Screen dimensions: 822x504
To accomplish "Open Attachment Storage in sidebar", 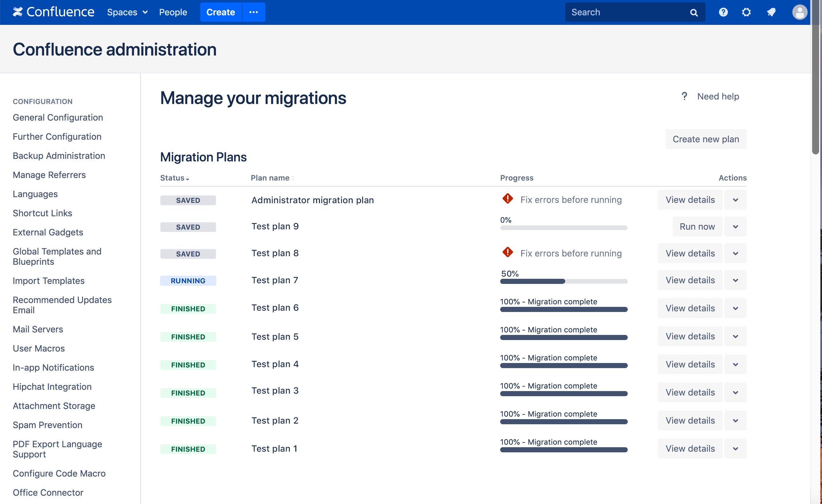I will (54, 406).
